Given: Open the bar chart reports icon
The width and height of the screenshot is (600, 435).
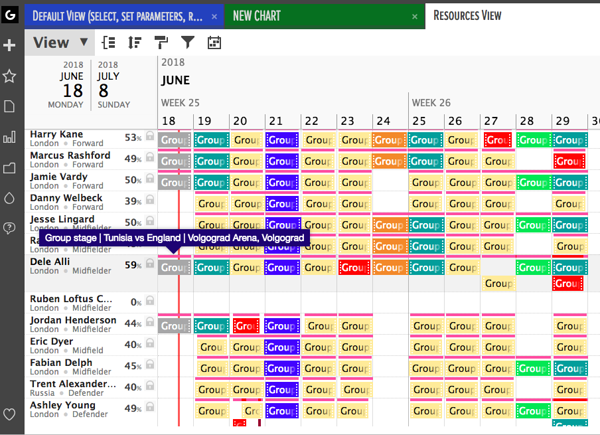Looking at the screenshot, I should 9,137.
